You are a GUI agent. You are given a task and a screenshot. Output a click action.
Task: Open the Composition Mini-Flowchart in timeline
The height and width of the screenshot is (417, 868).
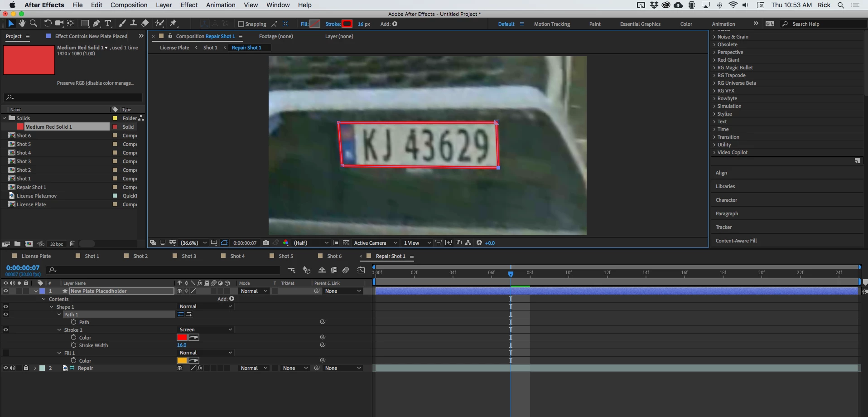pos(291,270)
